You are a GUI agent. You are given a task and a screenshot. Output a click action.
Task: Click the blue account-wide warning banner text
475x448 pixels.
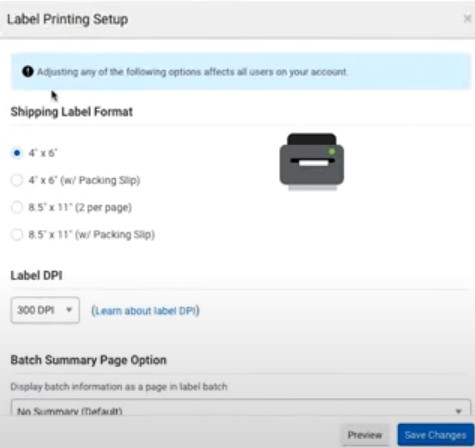pyautogui.click(x=192, y=72)
